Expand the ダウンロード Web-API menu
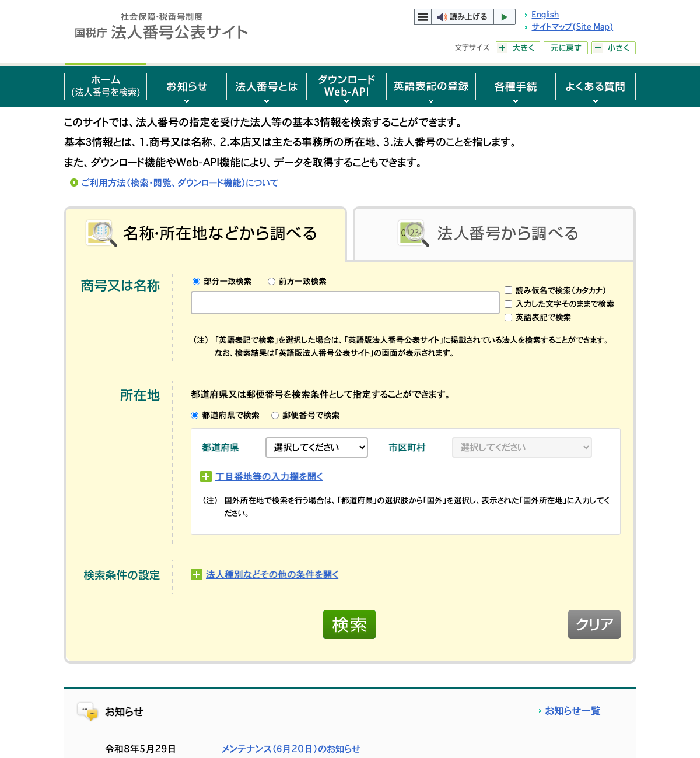 346,87
